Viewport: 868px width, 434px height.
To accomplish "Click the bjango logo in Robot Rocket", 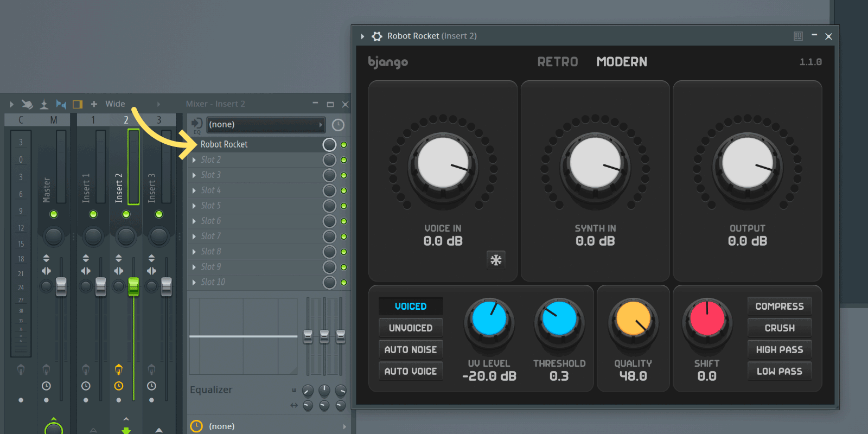I will 388,62.
